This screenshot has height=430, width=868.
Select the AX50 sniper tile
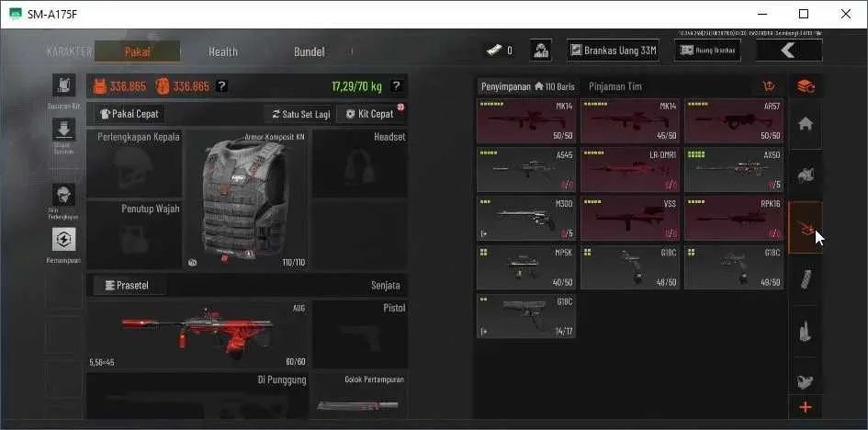pos(734,170)
